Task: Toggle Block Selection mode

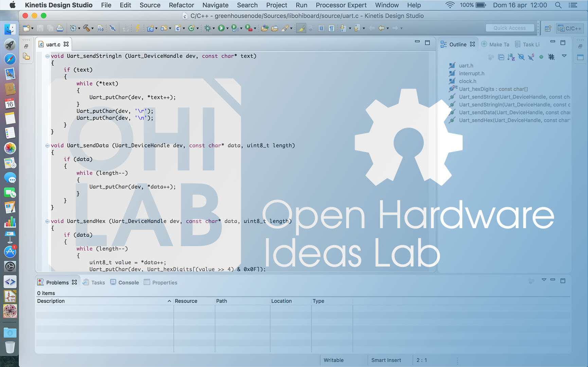Action: 321,28
